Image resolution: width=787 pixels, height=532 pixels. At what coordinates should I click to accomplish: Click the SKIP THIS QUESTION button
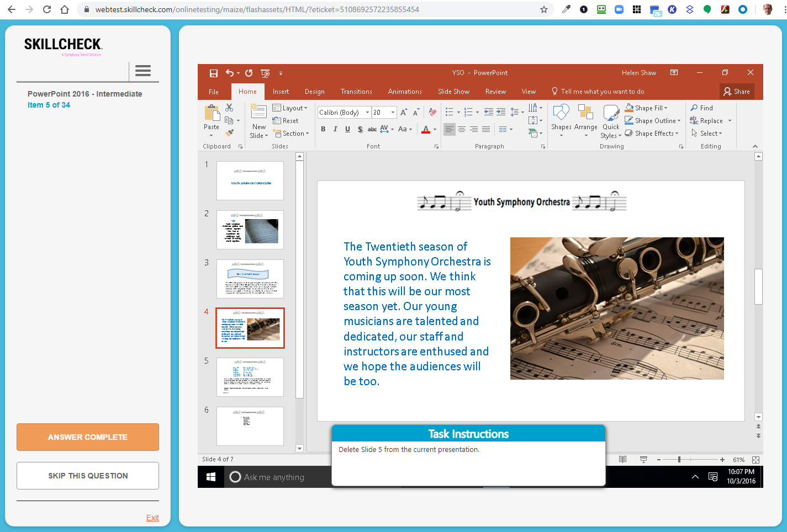pyautogui.click(x=88, y=476)
